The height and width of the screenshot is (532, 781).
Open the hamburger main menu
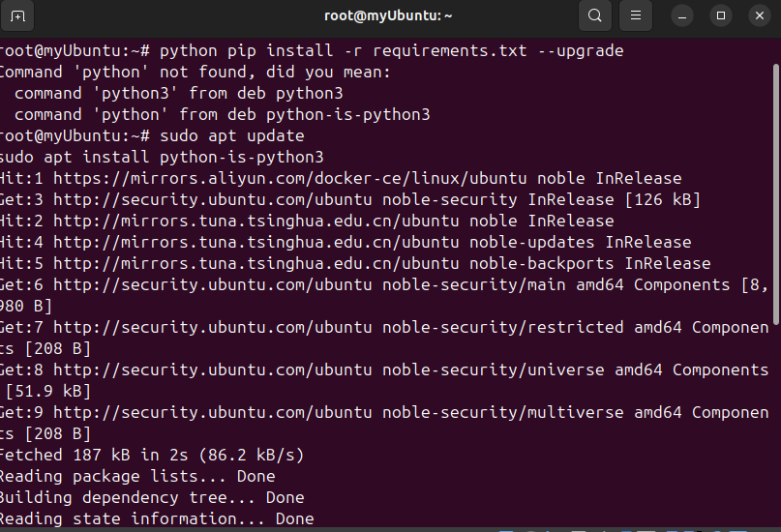(x=636, y=15)
